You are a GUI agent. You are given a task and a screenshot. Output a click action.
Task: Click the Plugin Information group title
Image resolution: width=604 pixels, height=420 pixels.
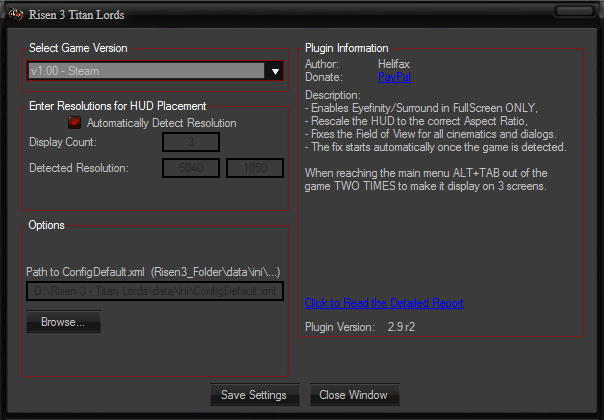click(347, 48)
